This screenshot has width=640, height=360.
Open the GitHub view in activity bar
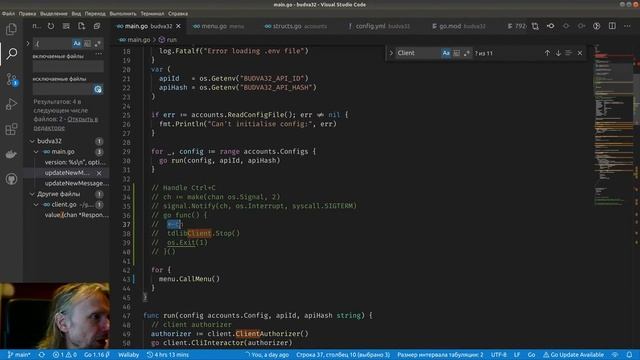coord(11,179)
